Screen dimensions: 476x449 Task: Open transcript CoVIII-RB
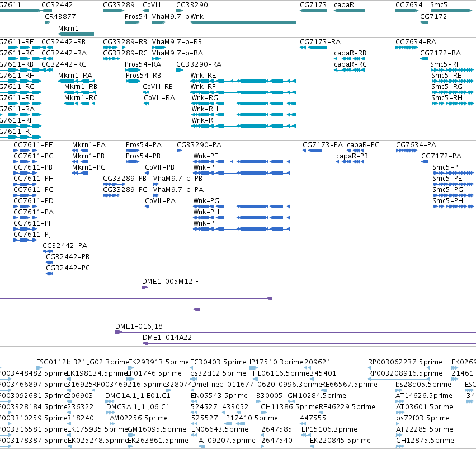[158, 87]
